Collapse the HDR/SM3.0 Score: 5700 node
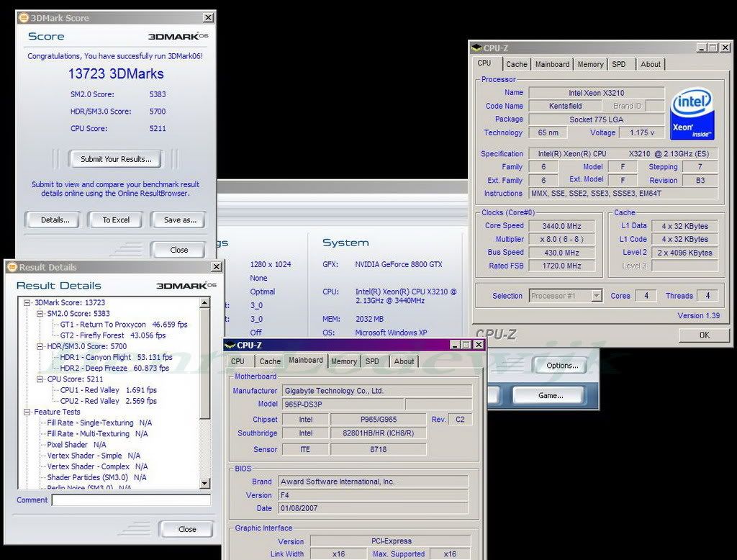This screenshot has width=737, height=560. coord(40,346)
